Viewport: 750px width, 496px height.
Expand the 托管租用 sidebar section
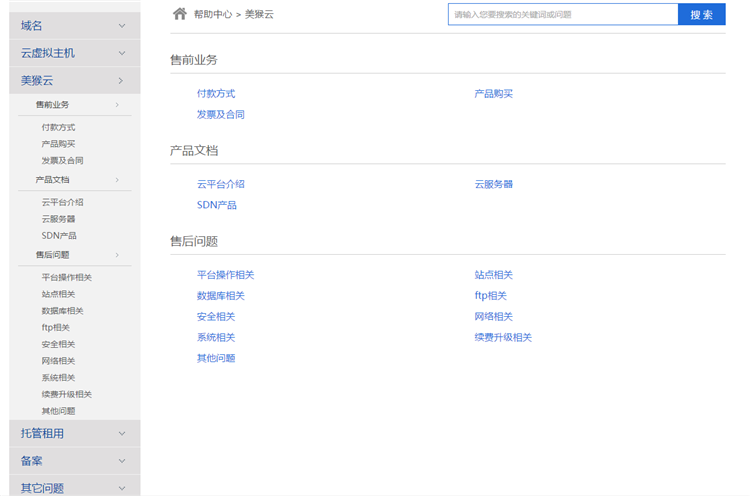click(75, 433)
